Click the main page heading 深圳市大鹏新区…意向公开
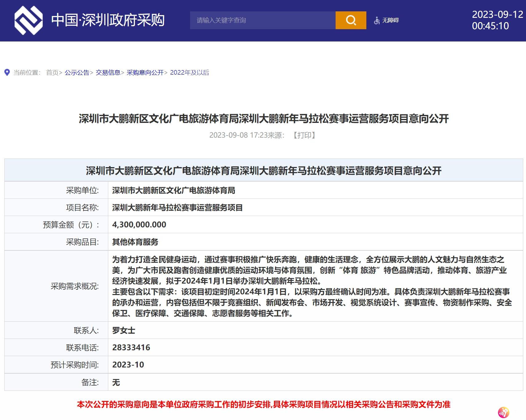Image resolution: width=526 pixels, height=420 pixels. click(264, 119)
